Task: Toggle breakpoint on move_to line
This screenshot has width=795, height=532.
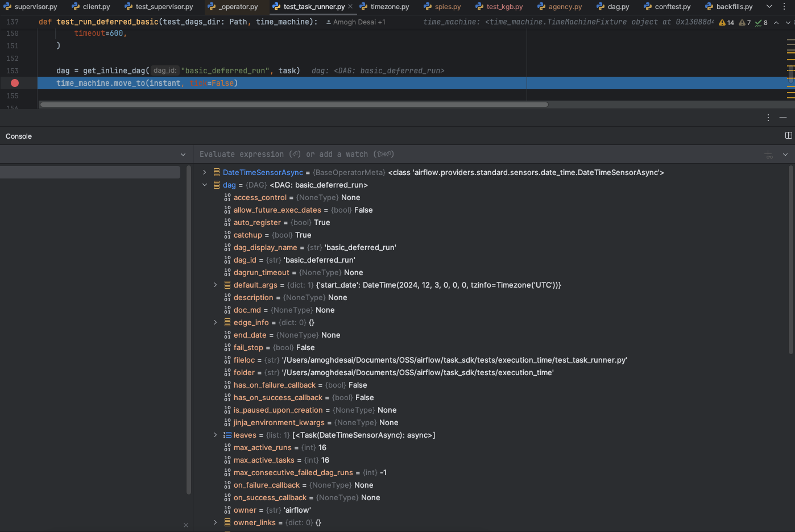Action: 15,83
